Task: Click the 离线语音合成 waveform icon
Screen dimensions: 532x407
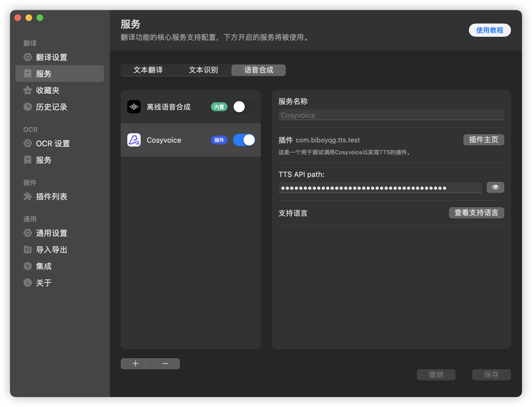Action: click(x=134, y=107)
